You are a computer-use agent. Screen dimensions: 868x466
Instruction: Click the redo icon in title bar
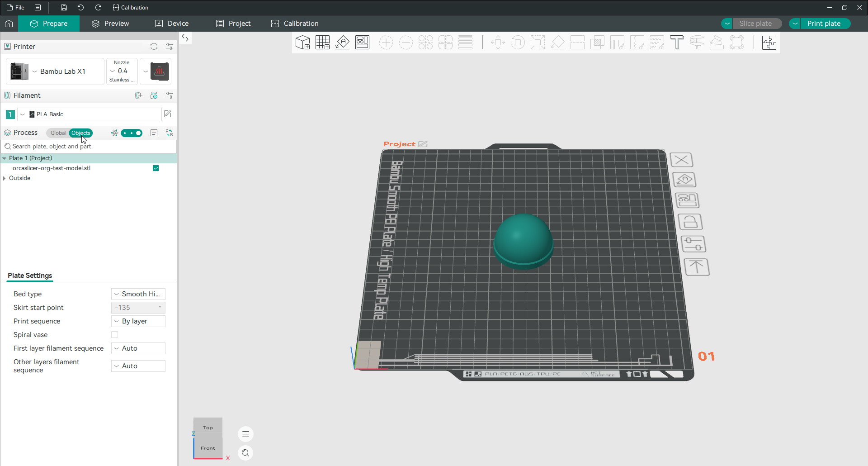(98, 8)
